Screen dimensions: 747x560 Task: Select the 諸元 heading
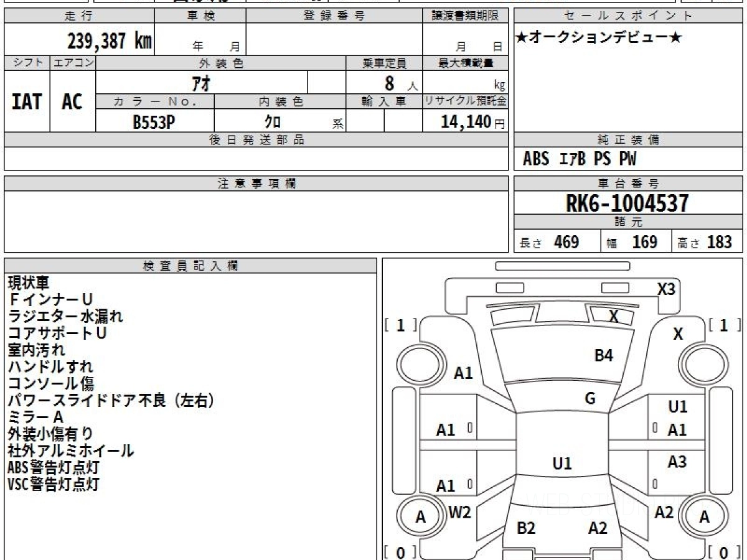pyautogui.click(x=629, y=222)
